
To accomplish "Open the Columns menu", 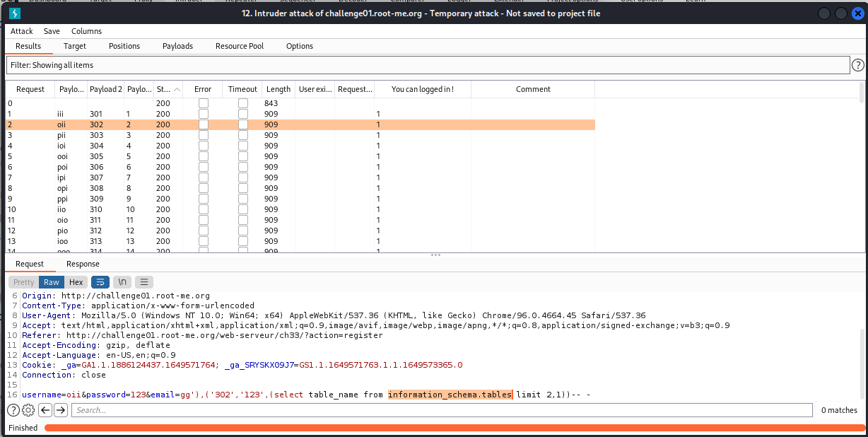I will 87,31.
